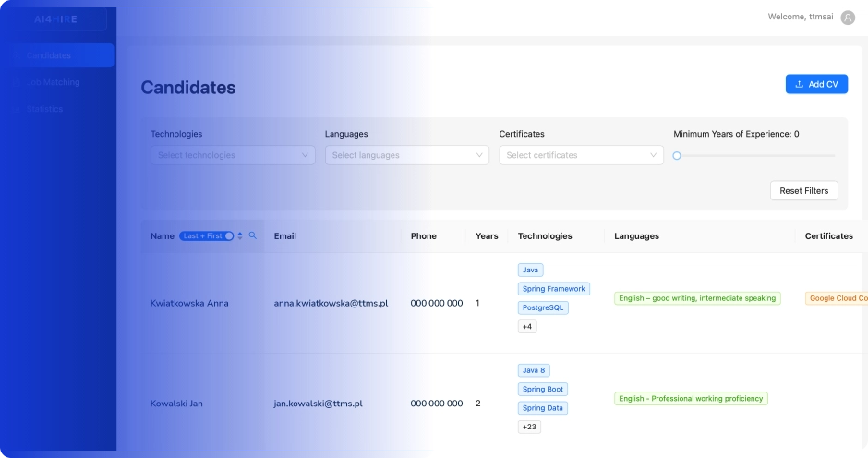The width and height of the screenshot is (868, 458).
Task: Expand the +4 technologies tag for Anna
Action: [x=527, y=327]
